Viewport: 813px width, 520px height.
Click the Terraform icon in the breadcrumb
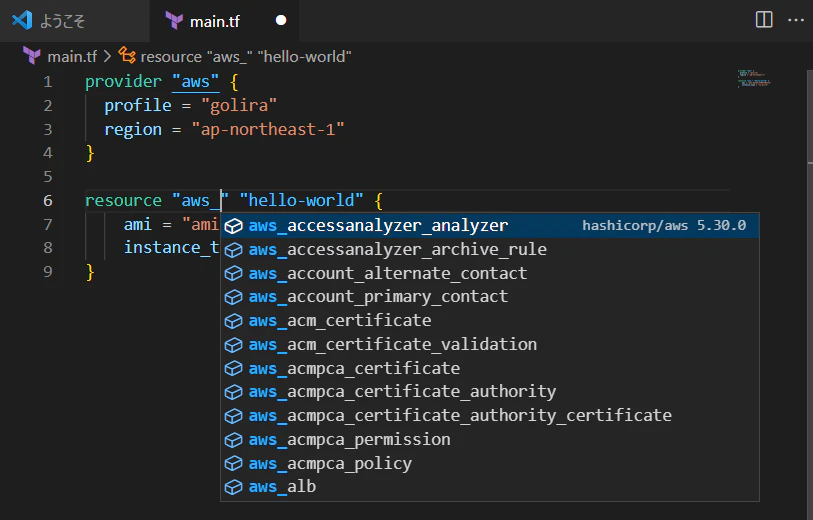32,55
